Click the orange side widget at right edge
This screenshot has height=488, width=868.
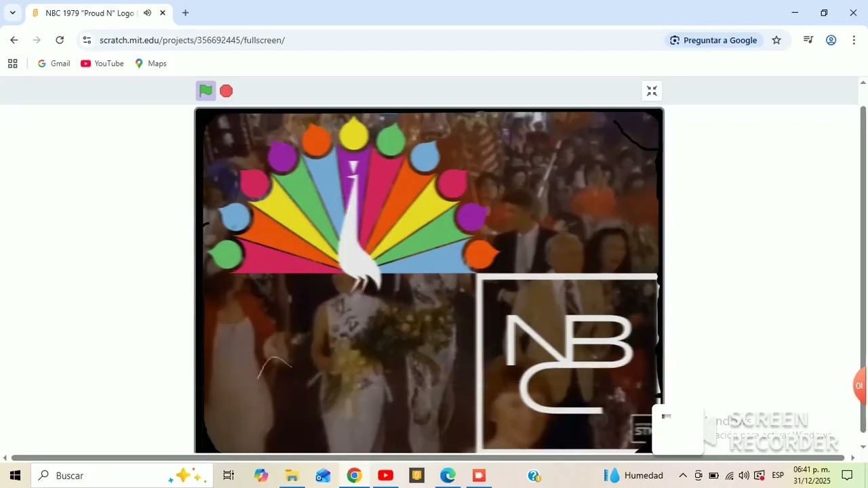861,386
